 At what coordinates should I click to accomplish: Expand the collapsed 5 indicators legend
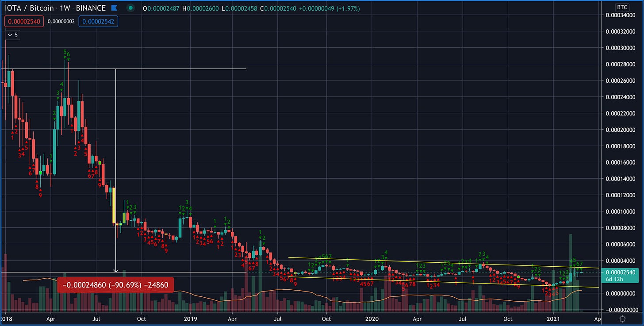(x=12, y=34)
